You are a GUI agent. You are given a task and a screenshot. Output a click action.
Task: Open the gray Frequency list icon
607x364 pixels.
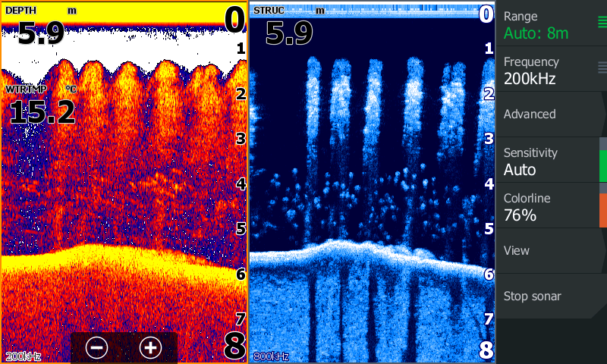[602, 68]
